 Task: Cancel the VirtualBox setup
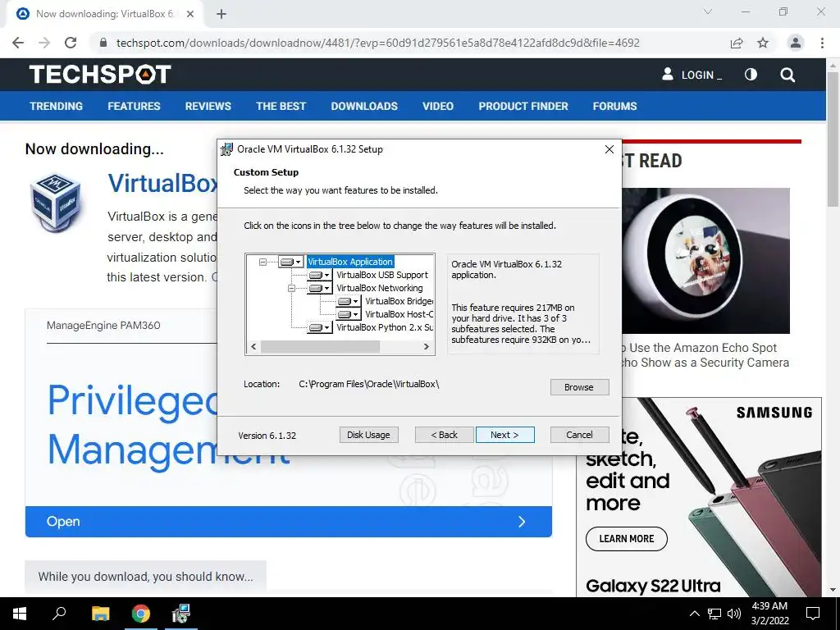pos(579,435)
